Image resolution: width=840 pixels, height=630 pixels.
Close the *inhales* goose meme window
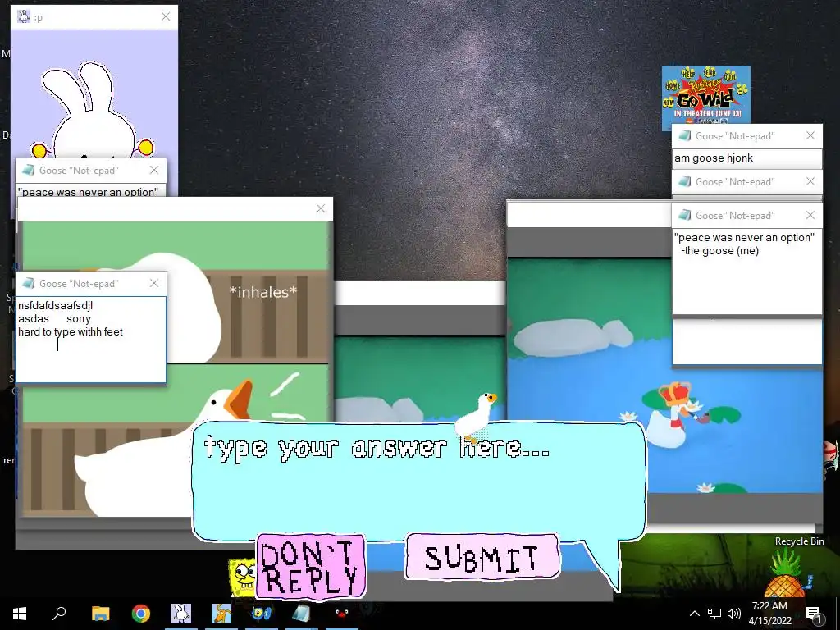click(321, 208)
